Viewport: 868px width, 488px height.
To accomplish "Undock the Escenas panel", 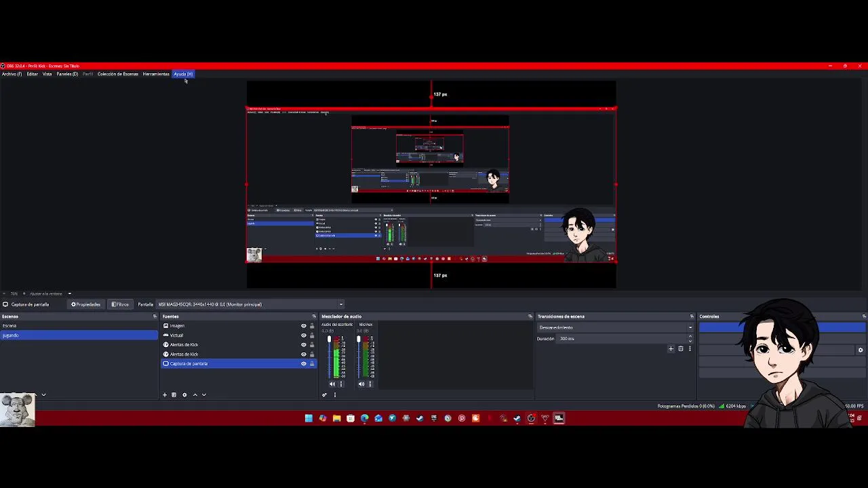I will (x=155, y=317).
